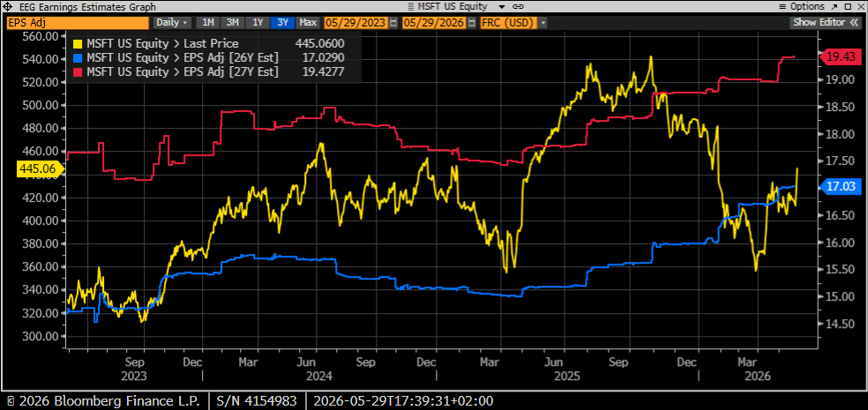868x410 pixels.
Task: Open calendar picker for start date
Action: coord(393,23)
